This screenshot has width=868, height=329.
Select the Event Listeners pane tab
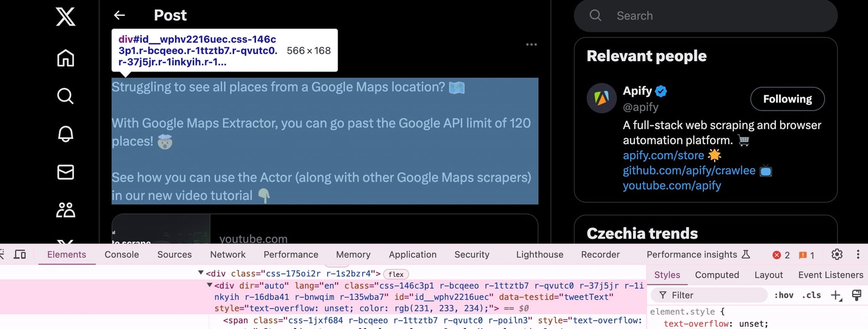831,275
